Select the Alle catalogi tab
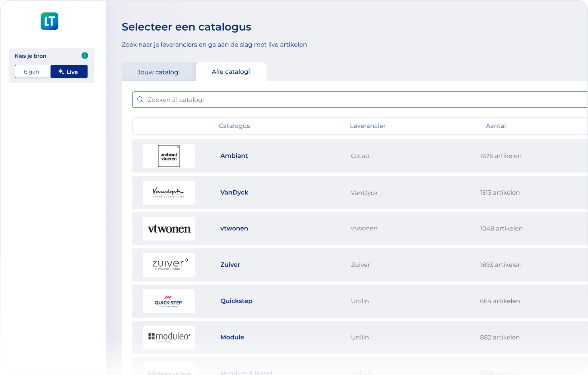This screenshot has width=588, height=375. [x=231, y=72]
